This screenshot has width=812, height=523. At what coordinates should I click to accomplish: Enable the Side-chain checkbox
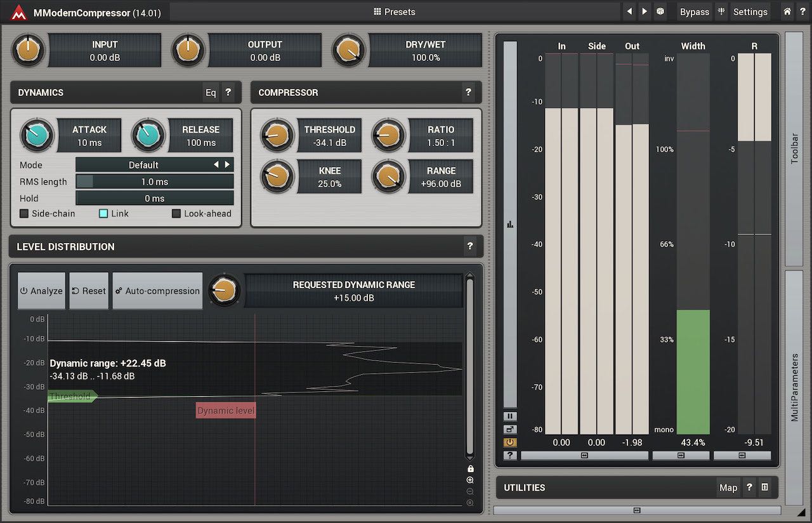pyautogui.click(x=24, y=214)
